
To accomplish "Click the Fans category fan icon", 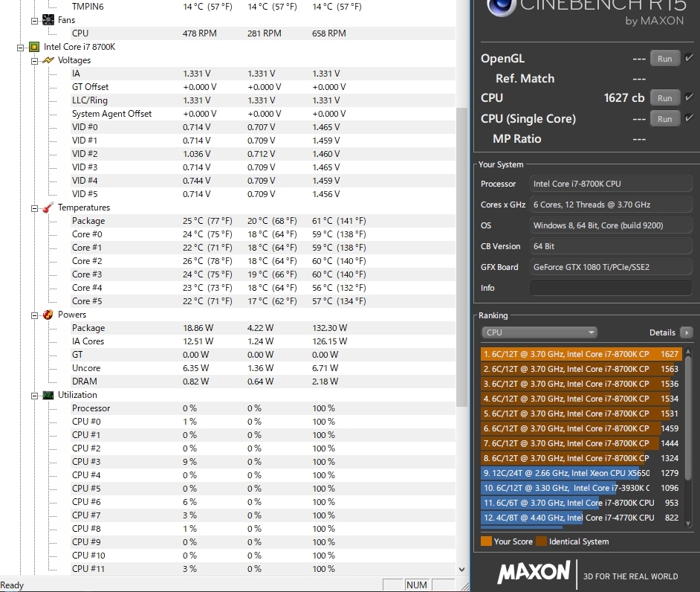I will (x=48, y=20).
